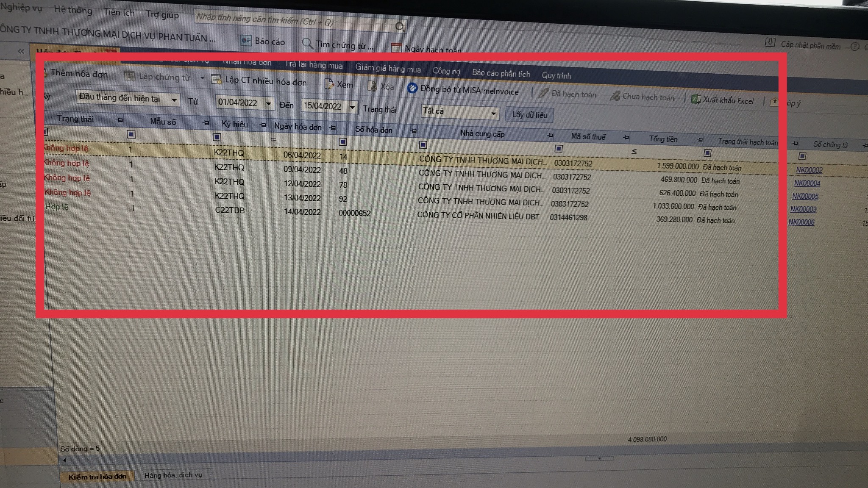
Task: Expand the Lập chứng từ dropdown arrow
Action: tap(202, 78)
